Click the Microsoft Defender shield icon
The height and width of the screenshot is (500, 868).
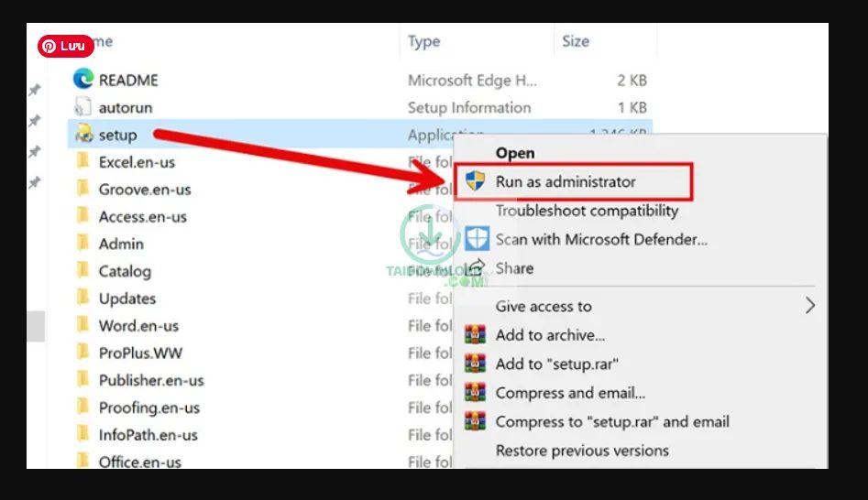pyautogui.click(x=477, y=239)
